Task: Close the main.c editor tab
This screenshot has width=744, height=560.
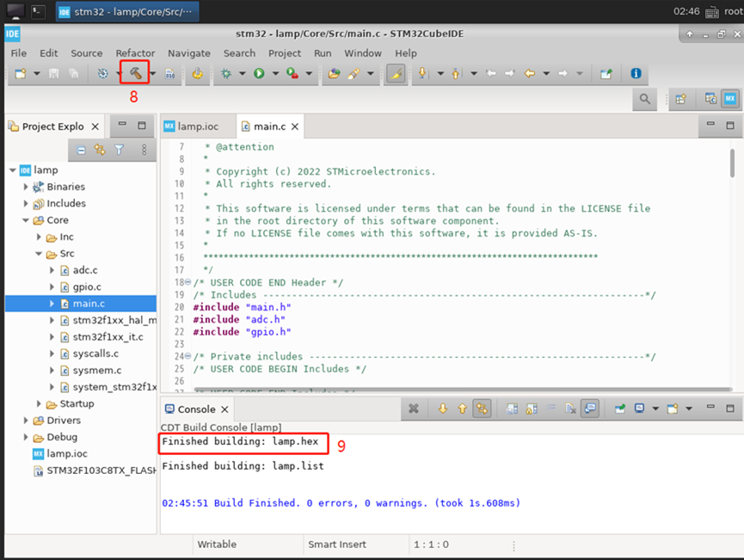Action: point(295,126)
